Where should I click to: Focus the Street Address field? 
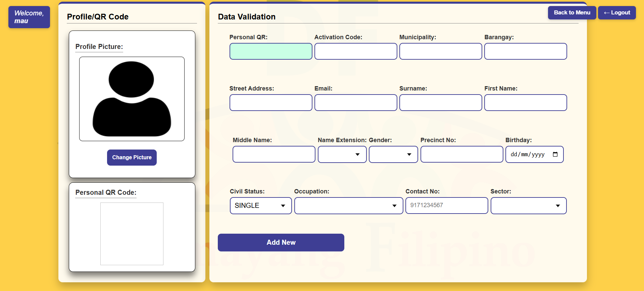pos(271,103)
